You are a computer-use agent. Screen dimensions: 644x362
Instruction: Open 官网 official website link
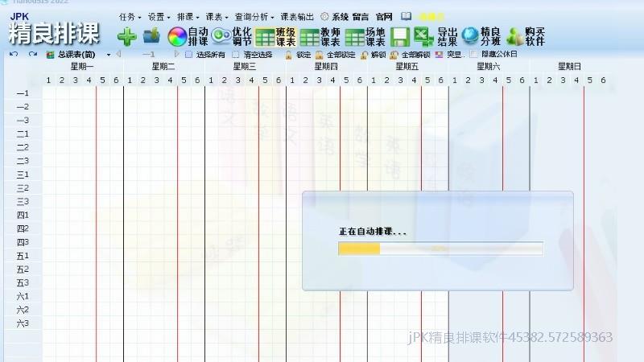384,17
